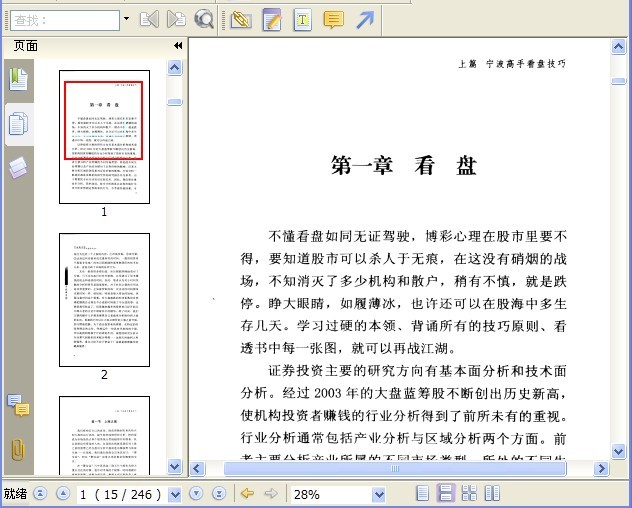Click the thumbnails panel scrollbar handle
The image size is (632, 508).
point(175,102)
